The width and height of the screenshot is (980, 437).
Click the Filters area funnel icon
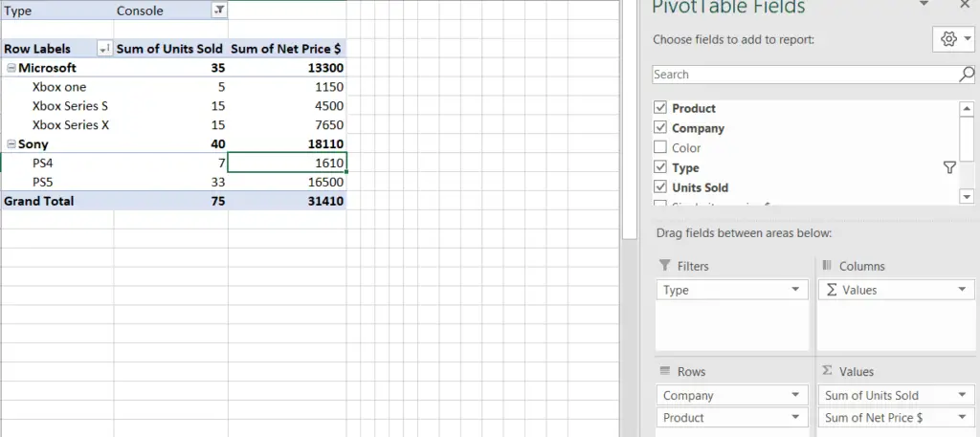coord(664,265)
